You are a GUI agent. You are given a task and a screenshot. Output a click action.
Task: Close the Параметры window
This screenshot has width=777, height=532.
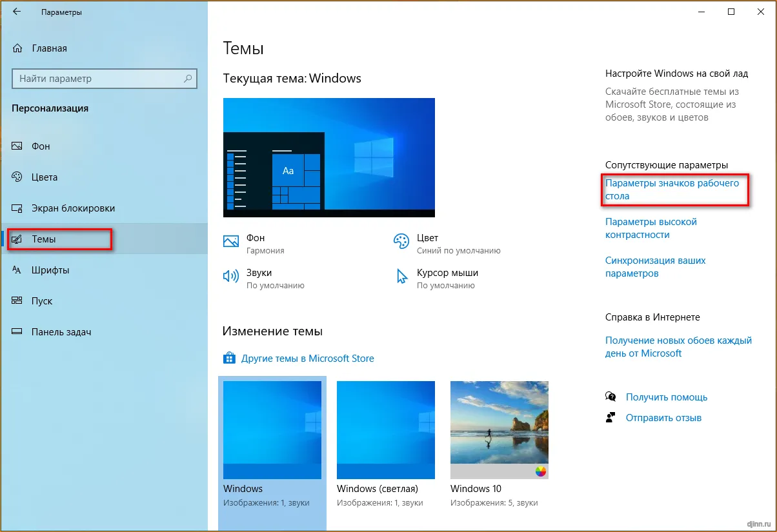pyautogui.click(x=761, y=12)
